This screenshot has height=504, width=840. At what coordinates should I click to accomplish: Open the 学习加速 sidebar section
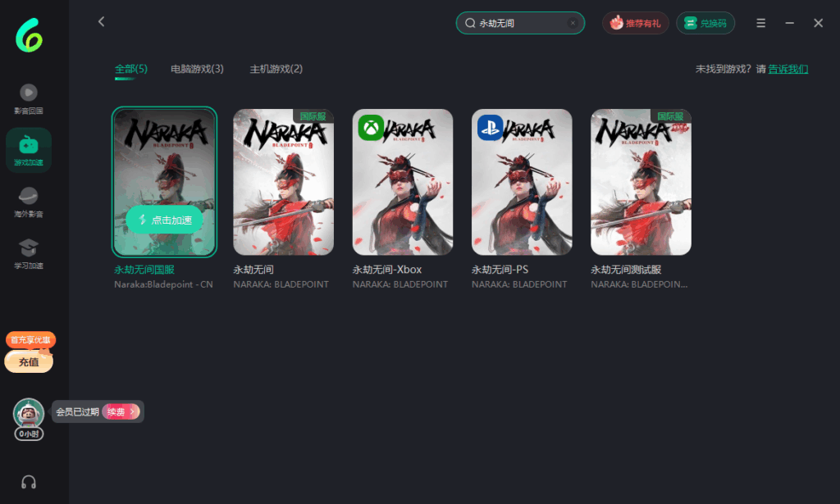[x=28, y=253]
